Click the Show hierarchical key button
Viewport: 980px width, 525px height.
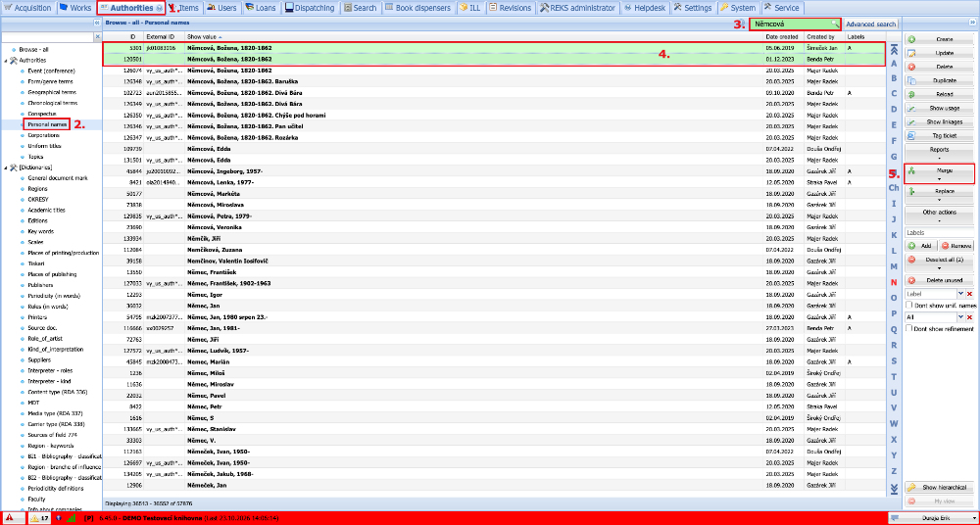coord(940,488)
